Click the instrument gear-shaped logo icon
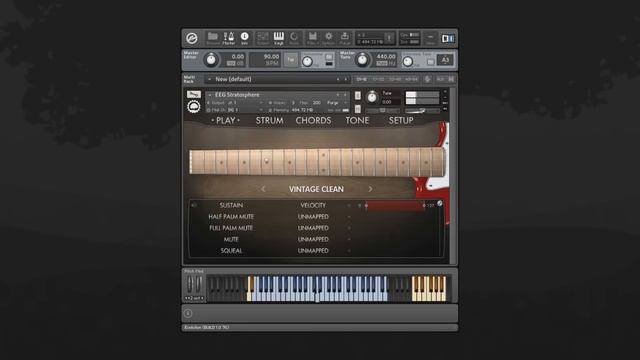Viewport: 640px width, 360px height. coord(194,107)
